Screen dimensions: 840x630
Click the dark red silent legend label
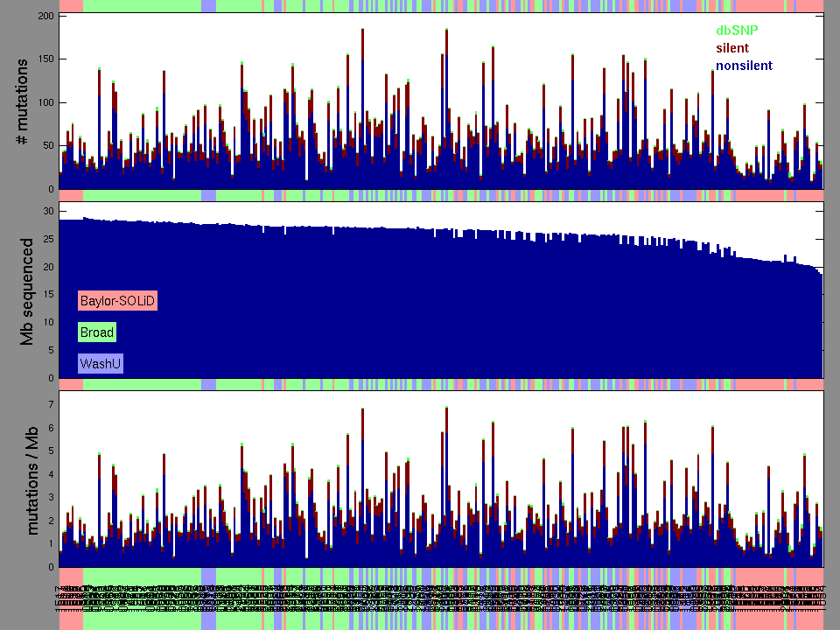(x=732, y=48)
